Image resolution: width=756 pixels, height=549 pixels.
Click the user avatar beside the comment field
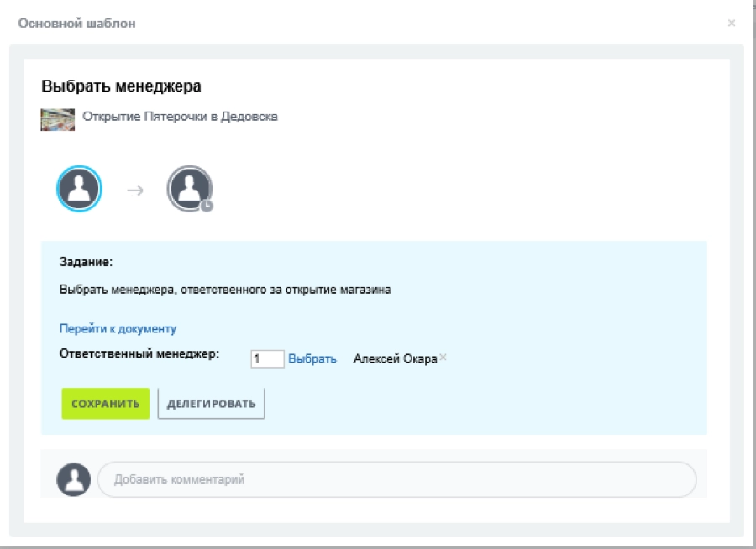[x=74, y=479]
